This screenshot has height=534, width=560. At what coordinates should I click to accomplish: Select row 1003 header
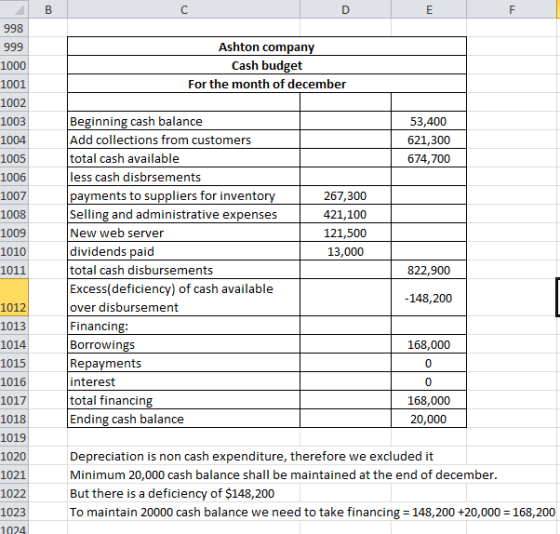pyautogui.click(x=14, y=121)
